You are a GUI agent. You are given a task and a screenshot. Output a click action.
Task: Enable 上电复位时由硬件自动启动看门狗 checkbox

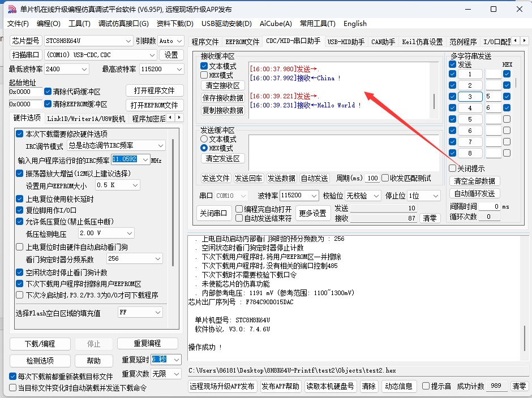click(x=20, y=247)
